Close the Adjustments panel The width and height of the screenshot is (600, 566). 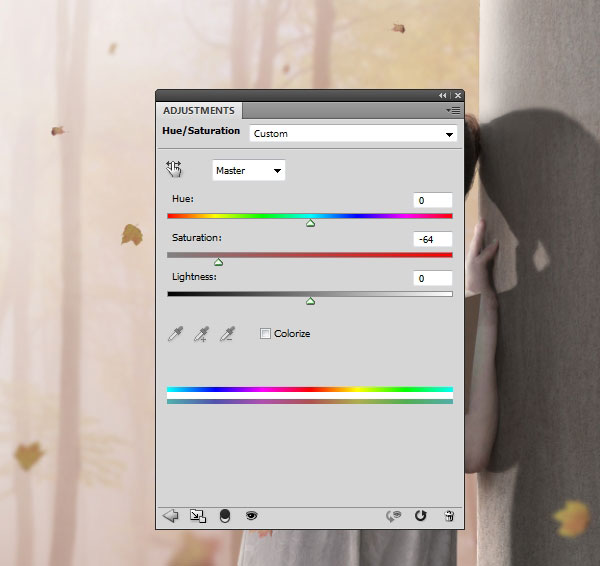pyautogui.click(x=458, y=95)
